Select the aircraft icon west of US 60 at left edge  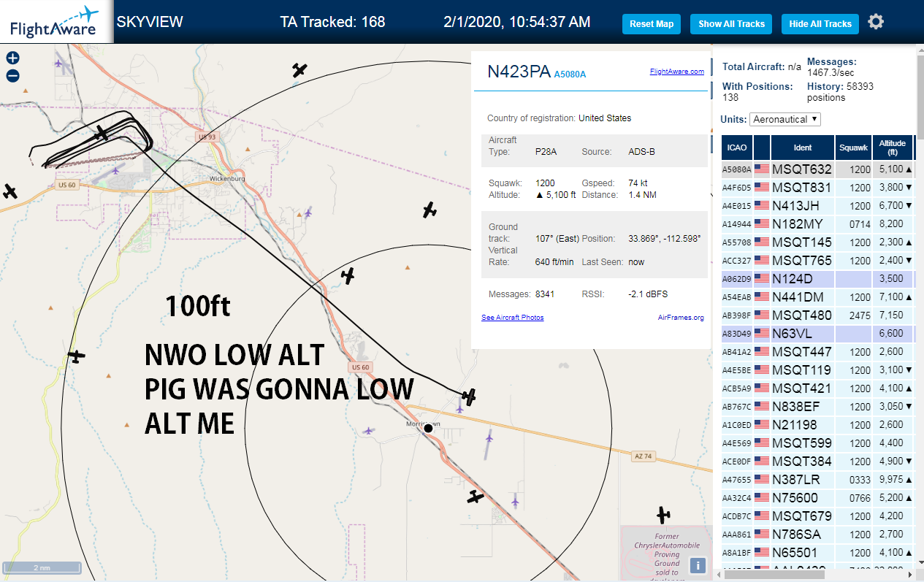pyautogui.click(x=9, y=191)
